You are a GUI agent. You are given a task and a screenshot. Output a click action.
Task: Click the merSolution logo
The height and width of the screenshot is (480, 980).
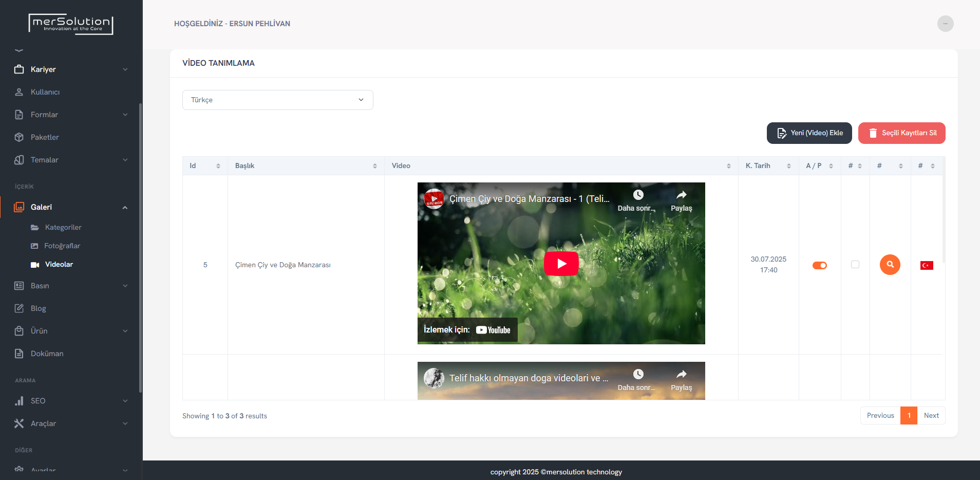(71, 24)
